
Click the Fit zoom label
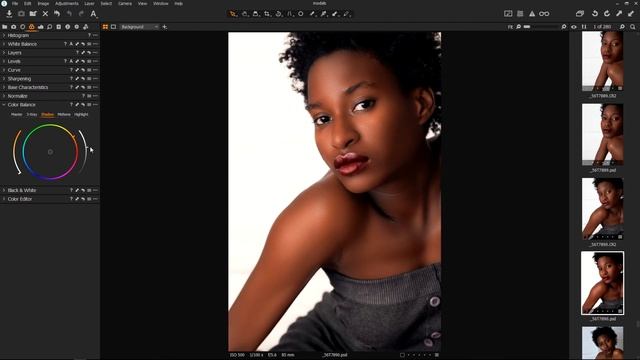coord(510,27)
